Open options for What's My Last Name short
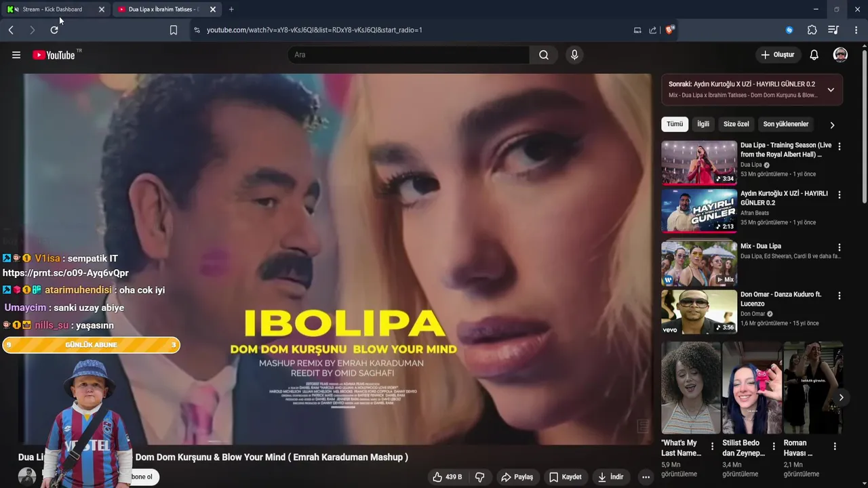 (712, 447)
